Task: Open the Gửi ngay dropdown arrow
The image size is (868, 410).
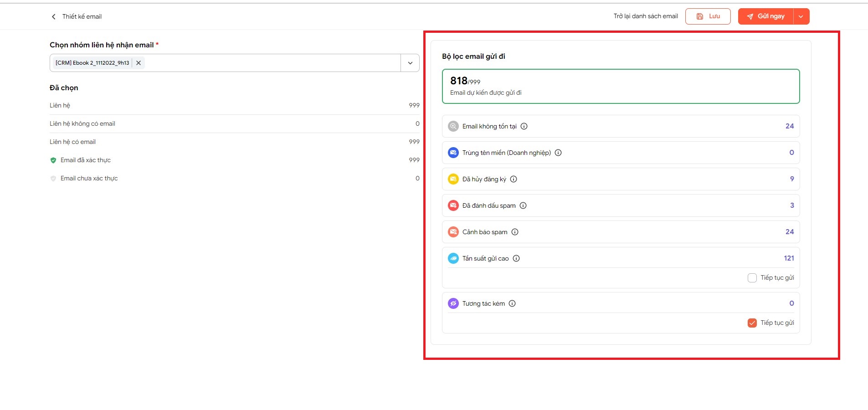Action: (801, 16)
